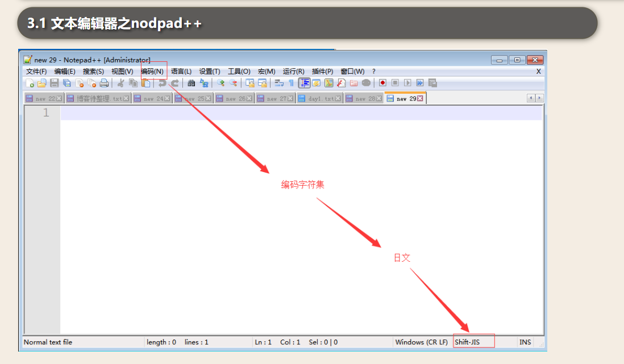Click Windows (CR LF) in status bar
Screen dimensions: 624x364
tap(422, 342)
